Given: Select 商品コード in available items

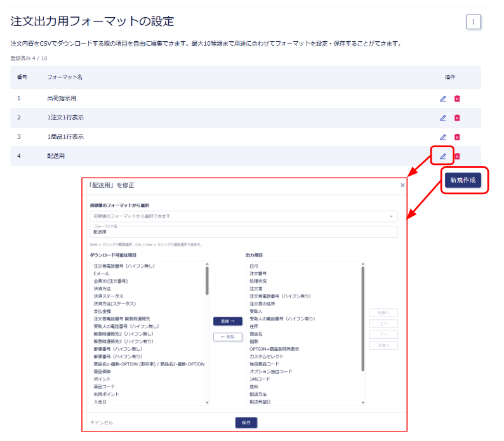Looking at the screenshot, I should 104,386.
